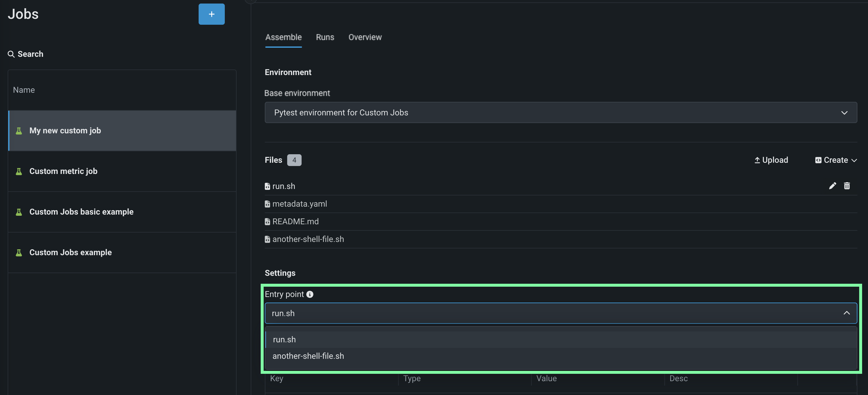Click file icon next to README.md

[x=267, y=222]
